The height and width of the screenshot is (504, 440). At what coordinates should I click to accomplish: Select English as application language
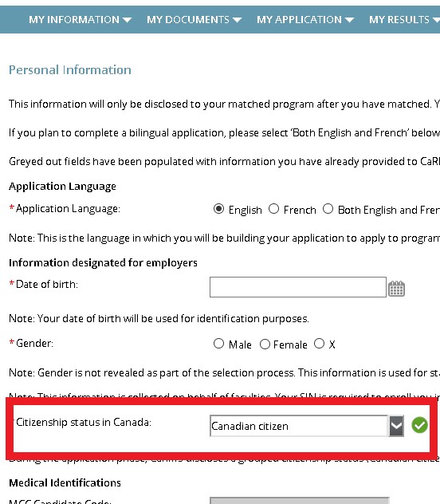218,209
